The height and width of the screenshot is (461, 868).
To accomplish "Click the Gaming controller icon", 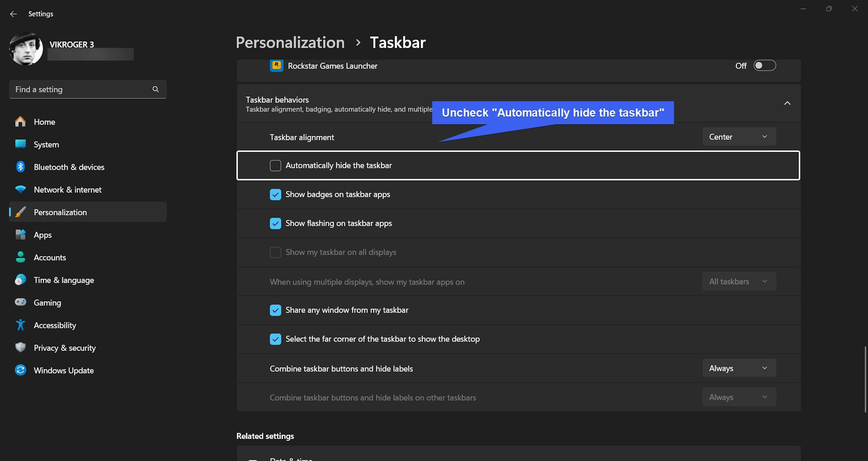I will click(21, 302).
